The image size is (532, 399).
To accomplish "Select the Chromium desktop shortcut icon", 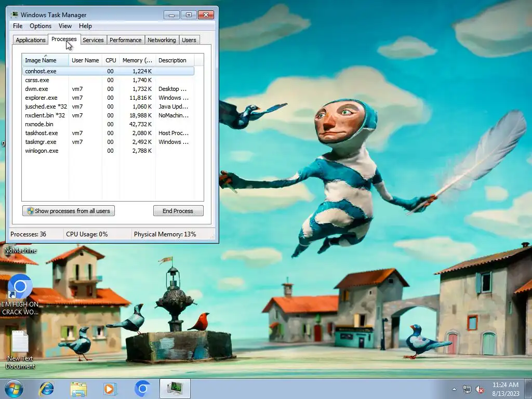I will click(x=20, y=294).
